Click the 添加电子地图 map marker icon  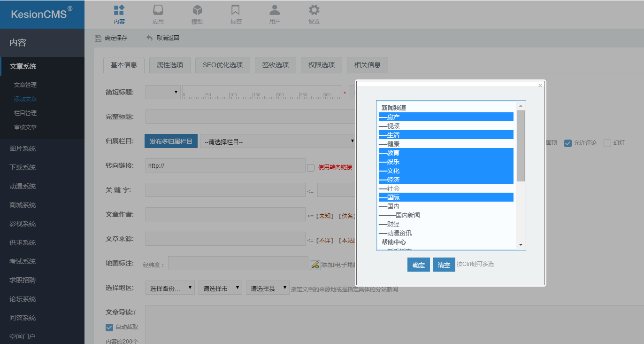click(x=315, y=263)
